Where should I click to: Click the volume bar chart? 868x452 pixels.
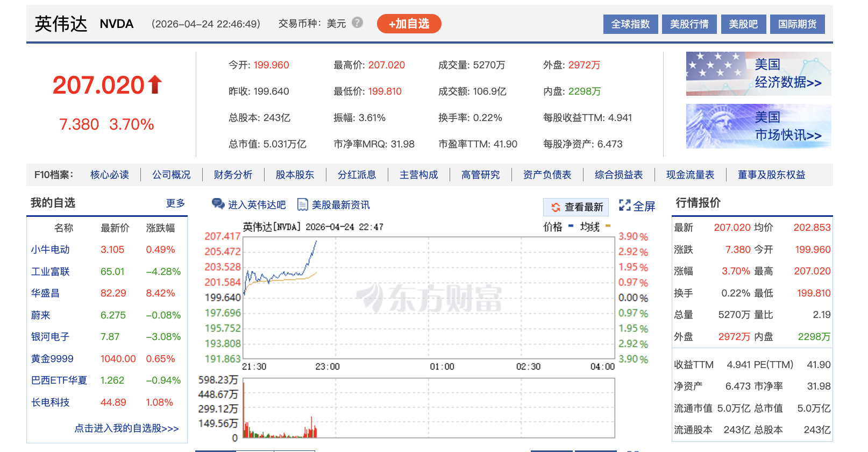pyautogui.click(x=429, y=408)
